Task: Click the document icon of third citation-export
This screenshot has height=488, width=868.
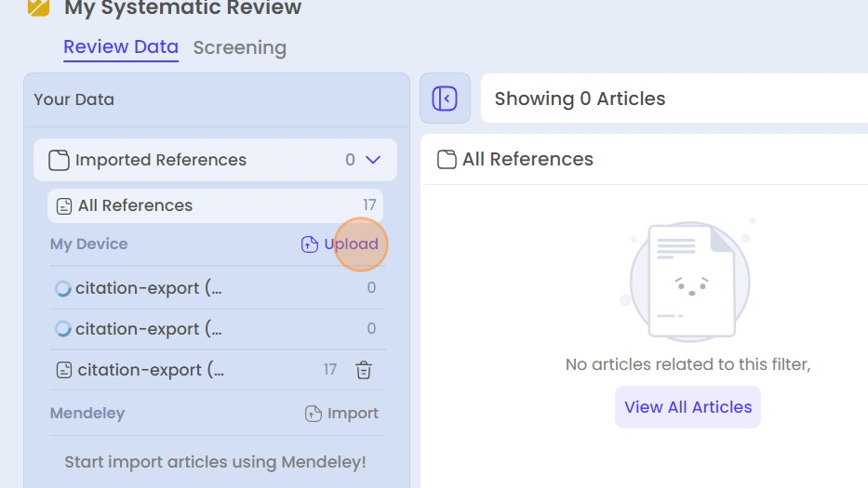Action: click(x=64, y=370)
